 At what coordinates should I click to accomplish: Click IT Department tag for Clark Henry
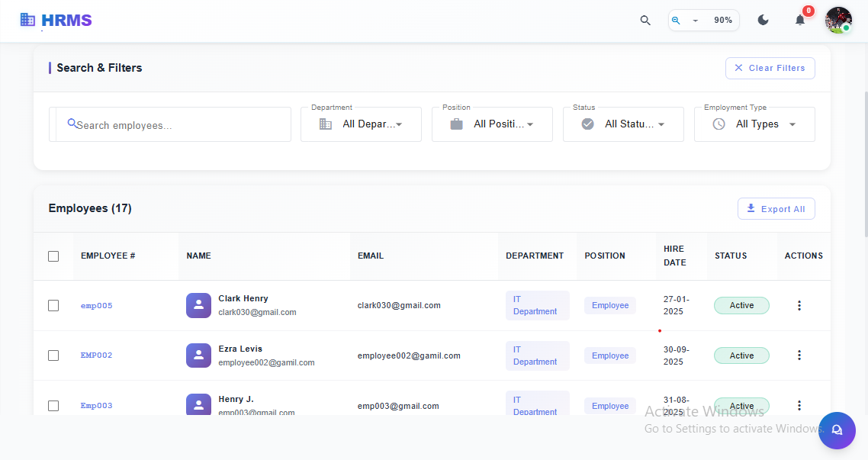(x=538, y=306)
